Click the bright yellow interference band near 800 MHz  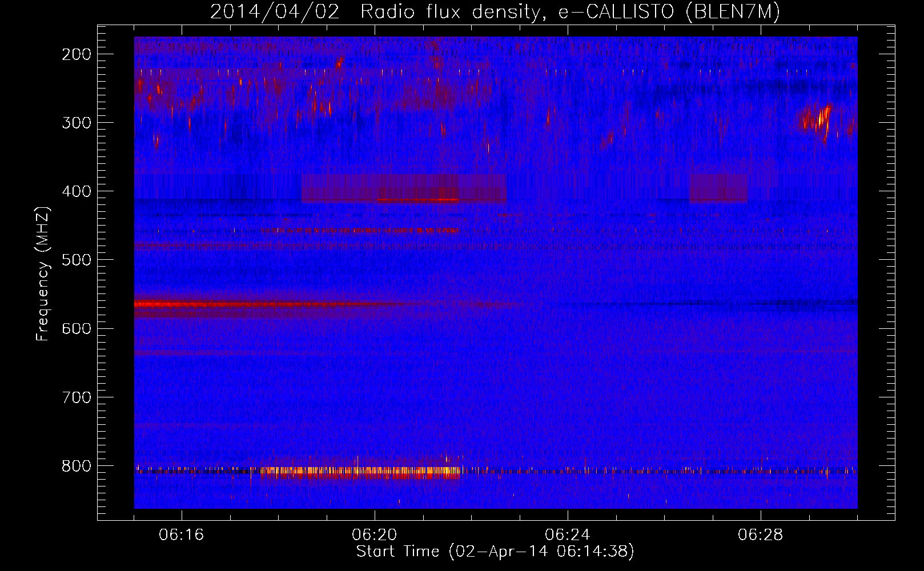pos(360,472)
